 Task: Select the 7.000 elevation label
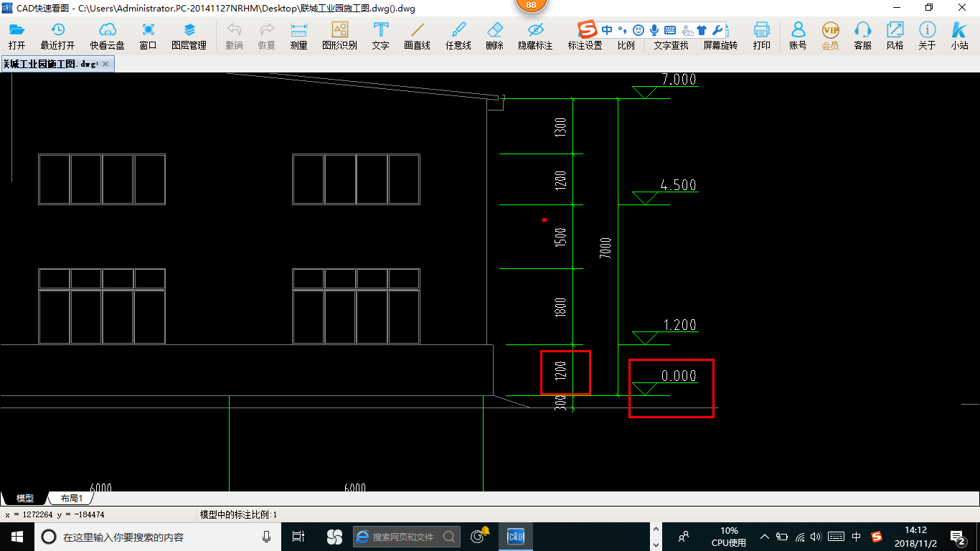(679, 79)
